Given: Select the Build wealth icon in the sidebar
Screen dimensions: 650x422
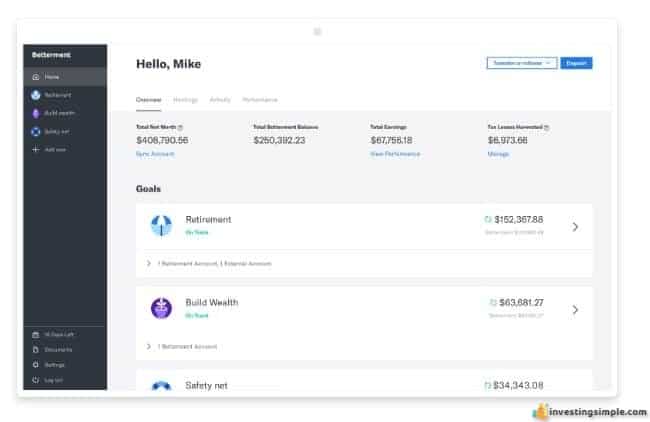Looking at the screenshot, I should click(36, 113).
